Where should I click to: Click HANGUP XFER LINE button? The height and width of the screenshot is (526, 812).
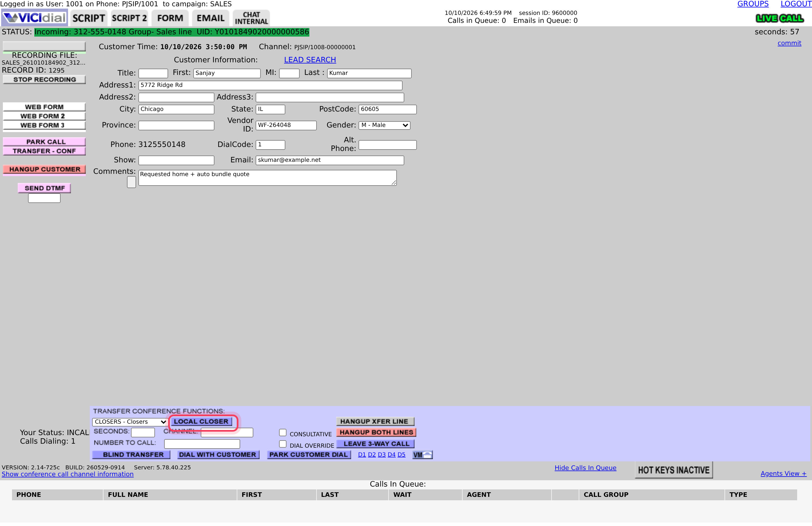pyautogui.click(x=375, y=422)
